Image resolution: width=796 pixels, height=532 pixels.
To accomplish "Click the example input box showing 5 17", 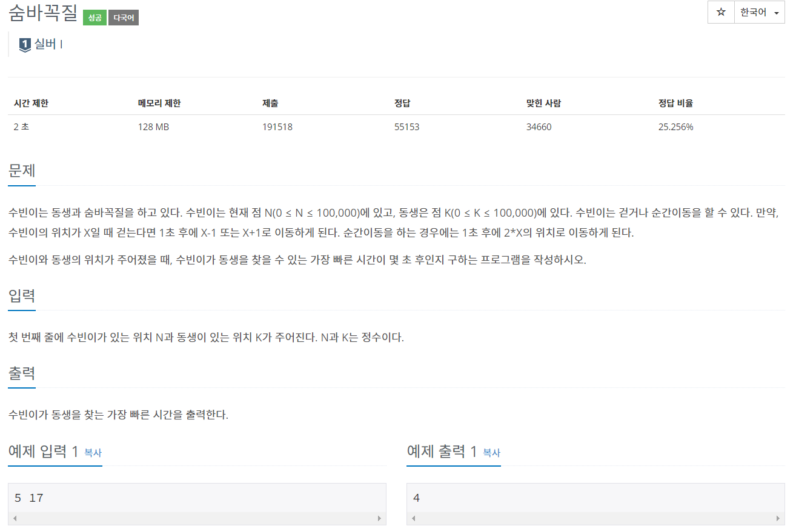I will (197, 504).
